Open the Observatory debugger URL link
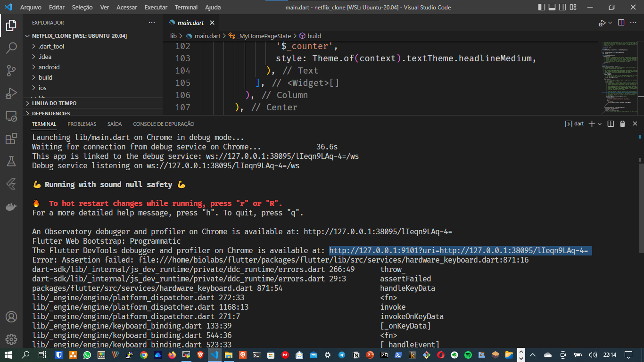This screenshot has height=362, width=644. [x=378, y=231]
